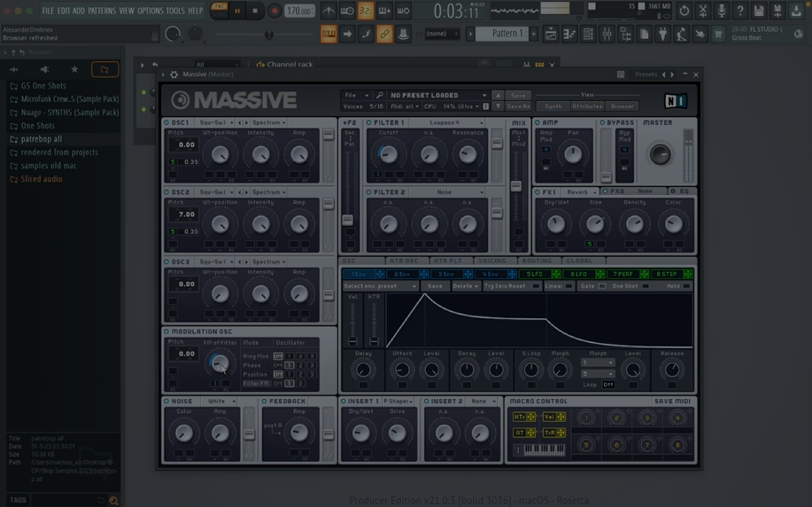Open Massive File menu dropdown
812x507 pixels.
click(356, 96)
